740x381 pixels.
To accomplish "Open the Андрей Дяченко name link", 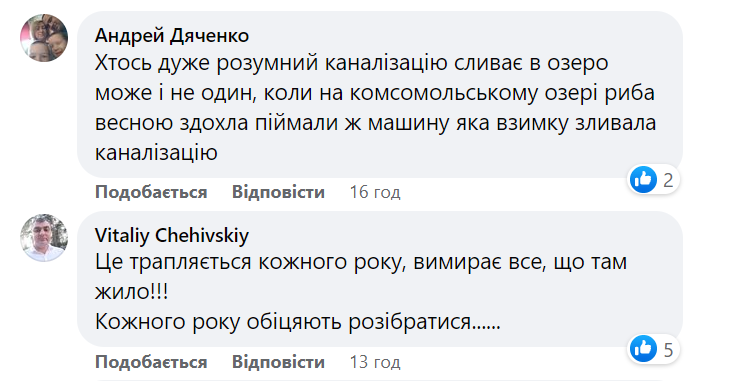I will (x=172, y=35).
